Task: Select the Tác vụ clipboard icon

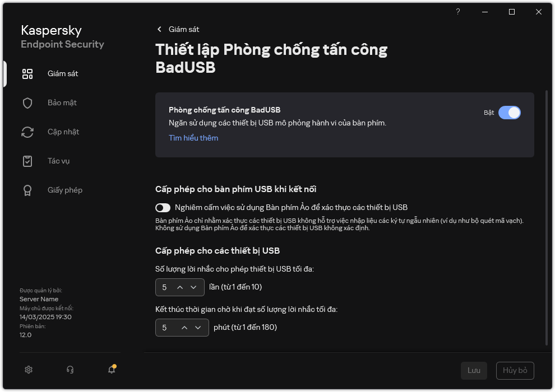Action: [27, 161]
